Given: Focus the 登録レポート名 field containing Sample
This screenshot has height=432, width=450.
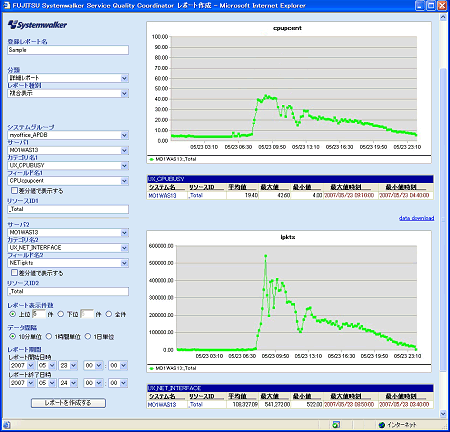Looking at the screenshot, I should click(68, 50).
